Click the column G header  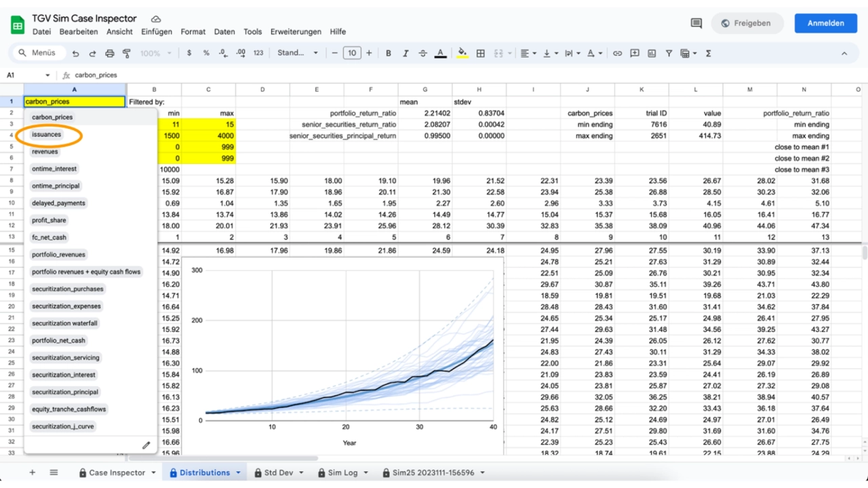[425, 89]
